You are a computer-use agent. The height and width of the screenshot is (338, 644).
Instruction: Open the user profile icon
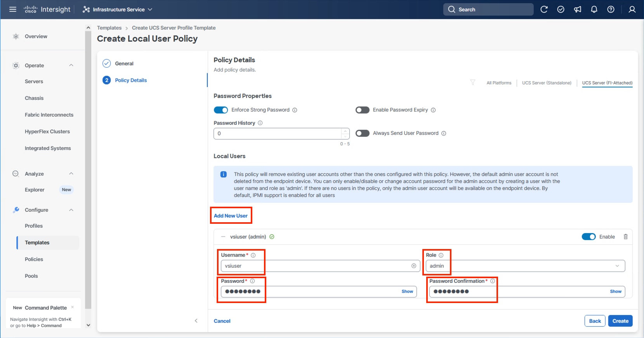pos(632,9)
